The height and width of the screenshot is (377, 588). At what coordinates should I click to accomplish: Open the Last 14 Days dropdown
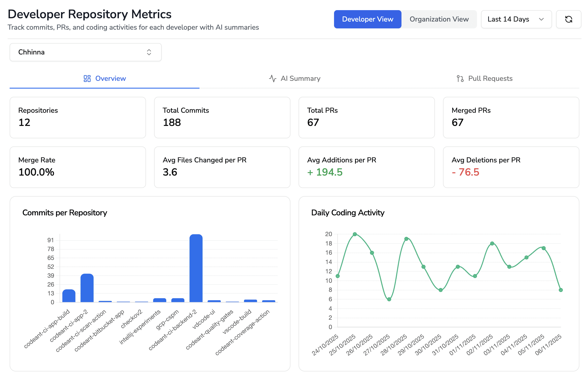516,19
